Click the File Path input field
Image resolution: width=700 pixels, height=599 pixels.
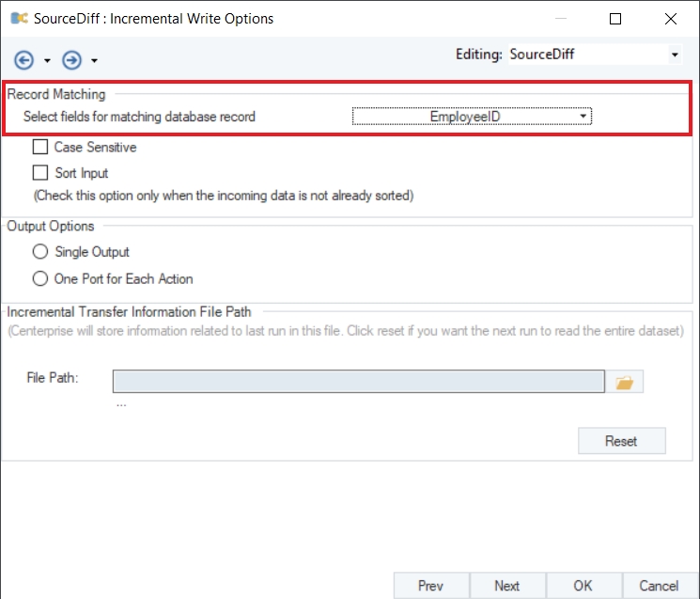pos(358,381)
